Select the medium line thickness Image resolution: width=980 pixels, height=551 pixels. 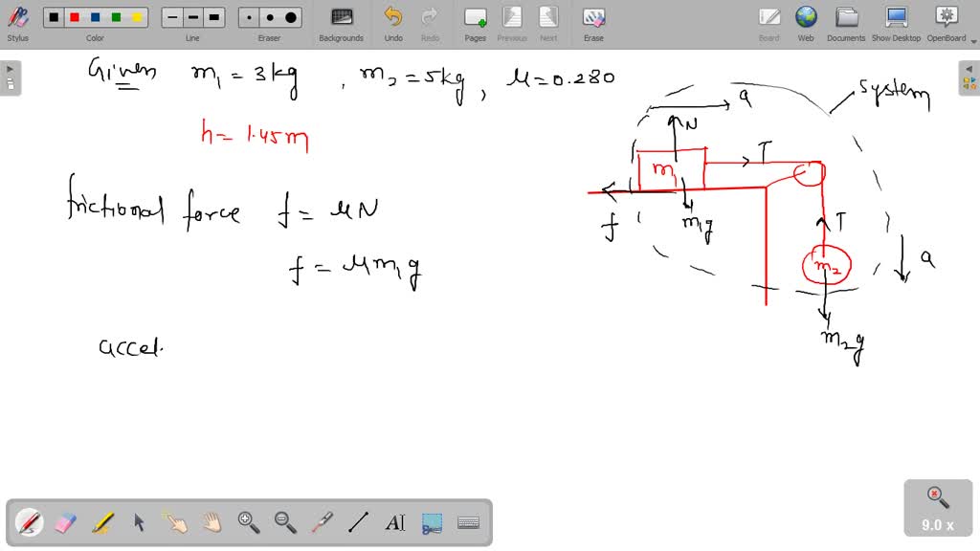(192, 16)
